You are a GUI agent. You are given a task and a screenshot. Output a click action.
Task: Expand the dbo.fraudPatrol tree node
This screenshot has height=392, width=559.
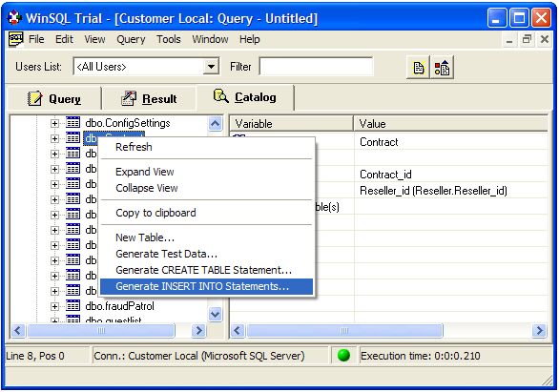point(54,306)
